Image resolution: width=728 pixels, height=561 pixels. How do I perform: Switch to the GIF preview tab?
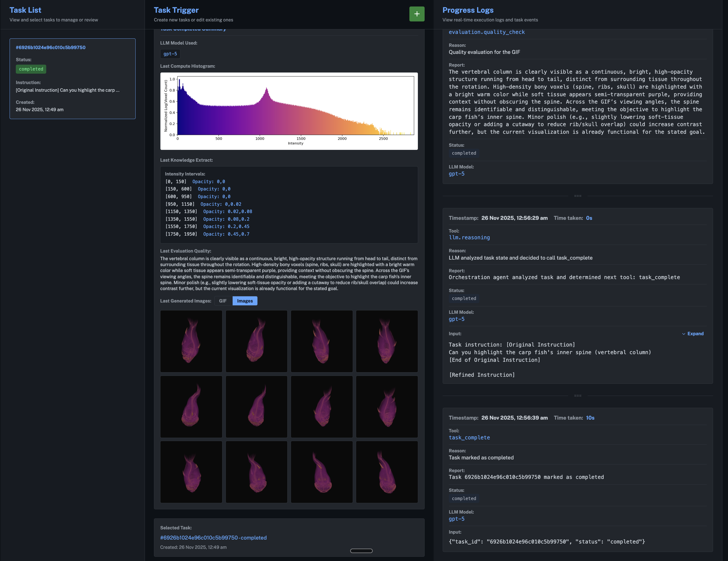(x=223, y=301)
